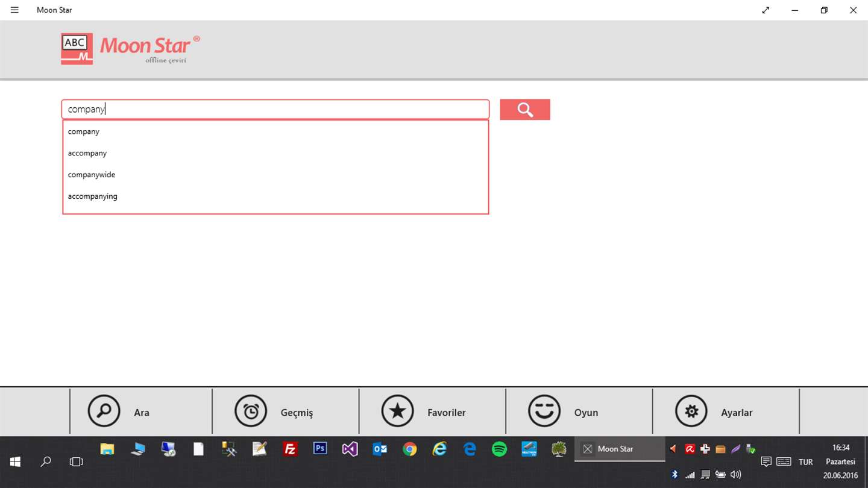Open the Ayarlar settings tab
Screen dimensions: 868x488
pyautogui.click(x=726, y=411)
